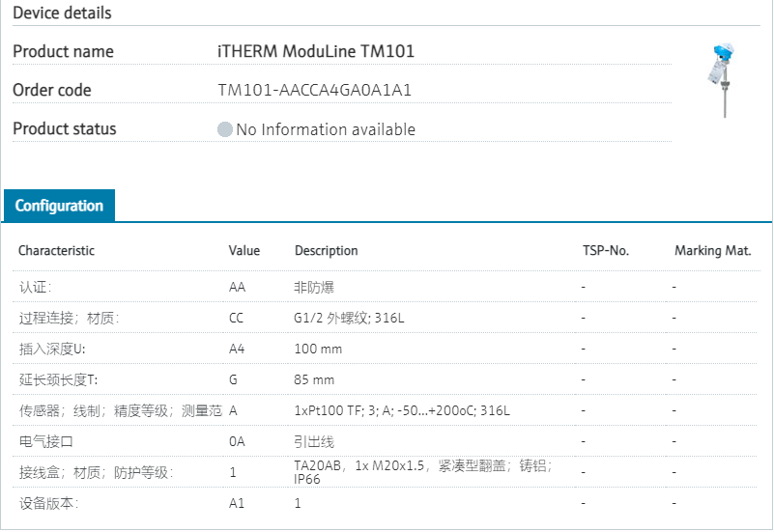Click the TSP-No. column header

click(606, 251)
